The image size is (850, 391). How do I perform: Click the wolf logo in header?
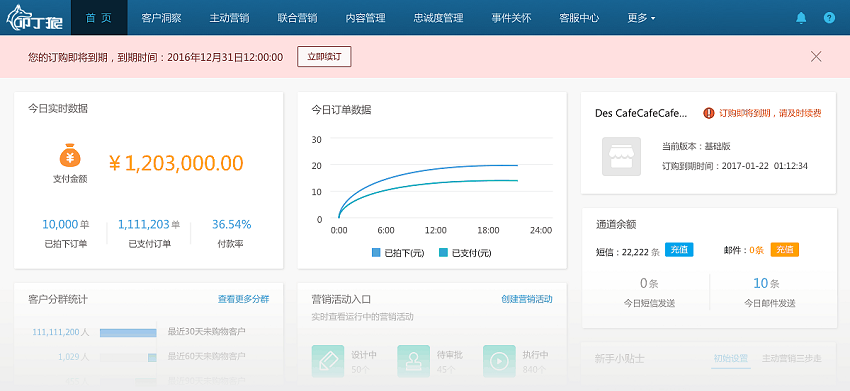(x=35, y=18)
